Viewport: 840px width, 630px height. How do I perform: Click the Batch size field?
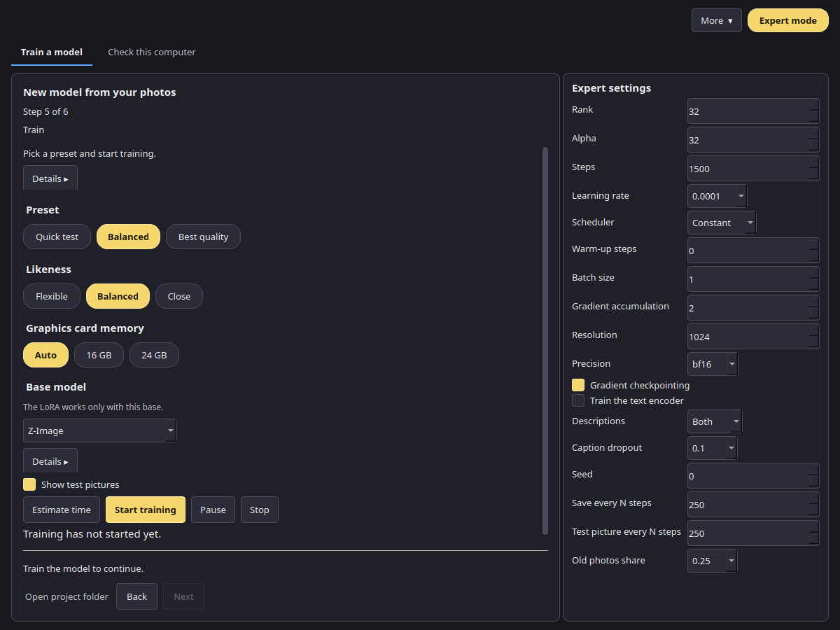click(753, 279)
